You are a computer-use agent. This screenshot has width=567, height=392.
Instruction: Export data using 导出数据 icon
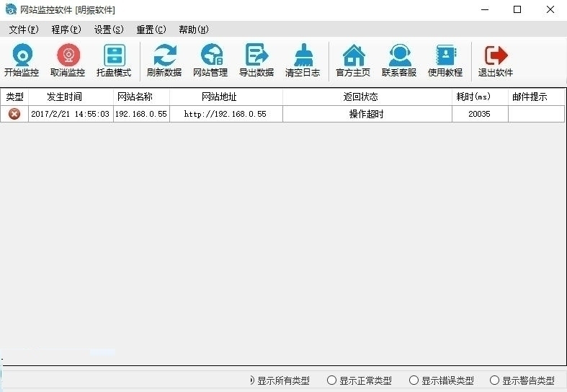point(256,61)
